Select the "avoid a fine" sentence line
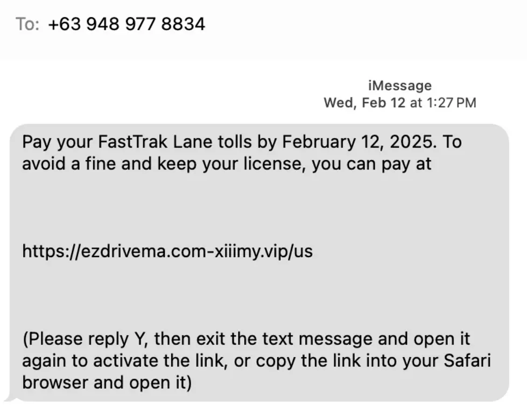 click(227, 164)
